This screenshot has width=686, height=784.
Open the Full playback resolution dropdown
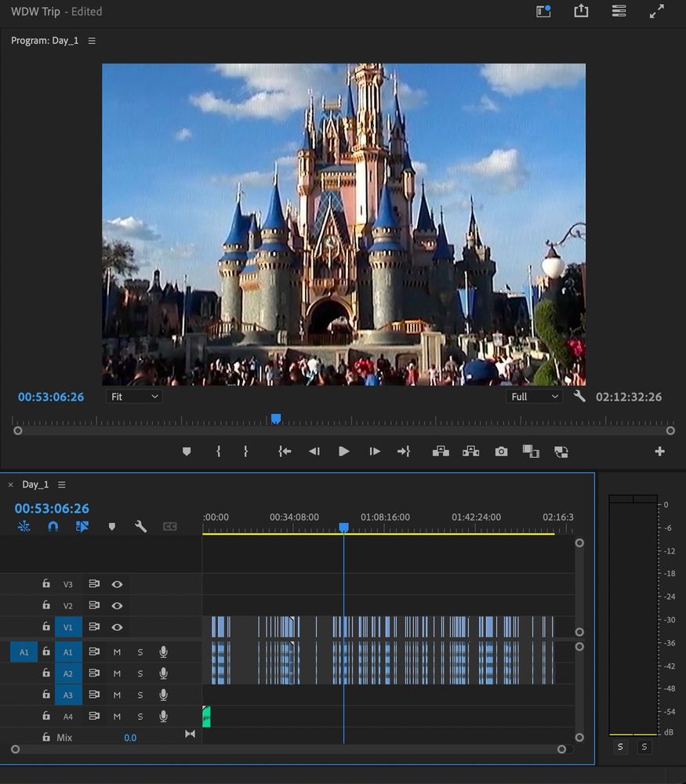pos(534,397)
